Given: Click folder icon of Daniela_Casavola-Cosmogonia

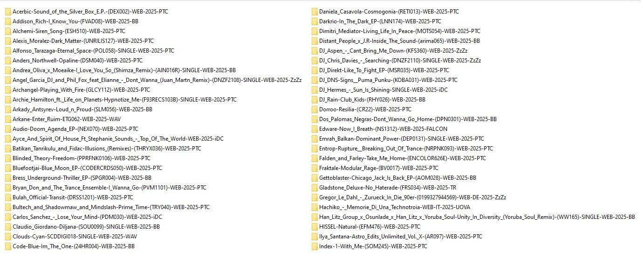Looking at the screenshot, I should [315, 12].
